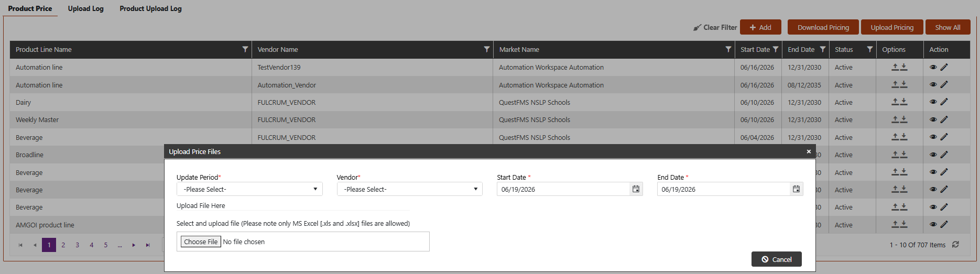The image size is (980, 274).
Task: Click End Date input field in dialog
Action: 723,189
